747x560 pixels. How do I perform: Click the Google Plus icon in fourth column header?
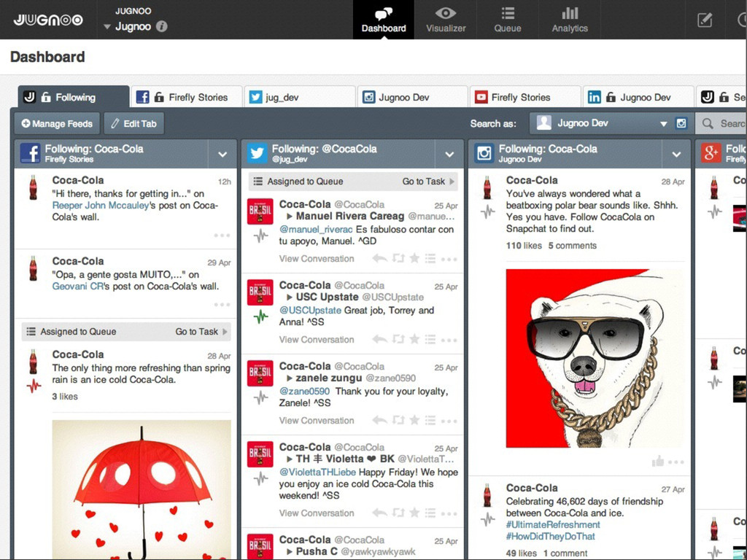[x=711, y=154]
